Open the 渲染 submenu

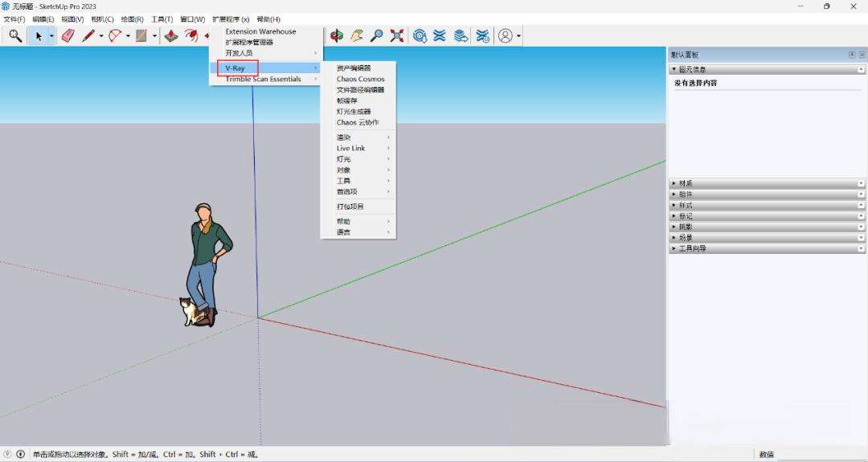(358, 137)
